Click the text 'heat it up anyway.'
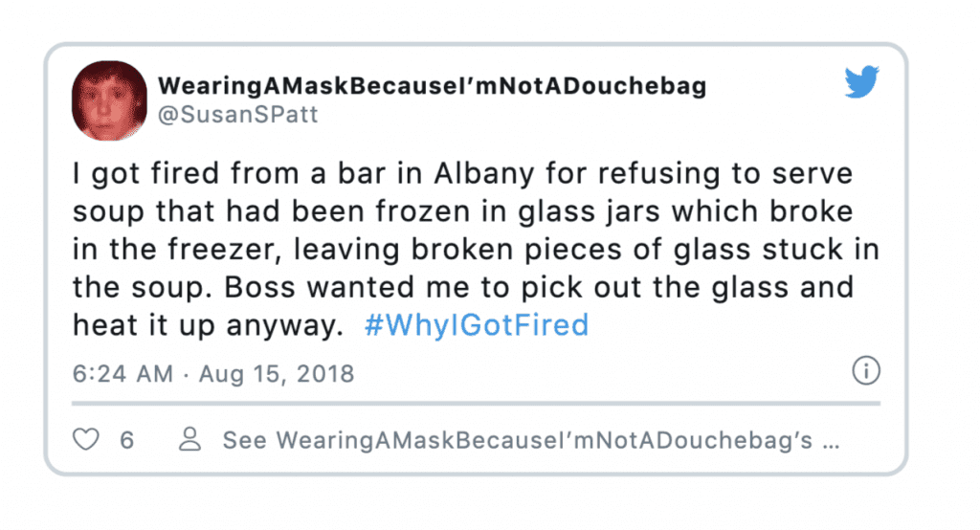Screen dimensions: 980x530 [208, 325]
